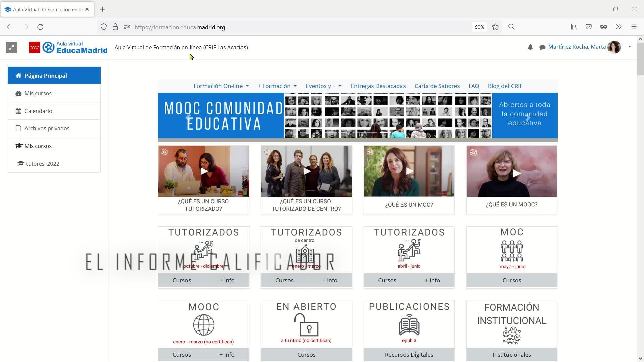Image resolution: width=644 pixels, height=362 pixels.
Task: Select Archivos privados in sidebar
Action: tap(47, 128)
